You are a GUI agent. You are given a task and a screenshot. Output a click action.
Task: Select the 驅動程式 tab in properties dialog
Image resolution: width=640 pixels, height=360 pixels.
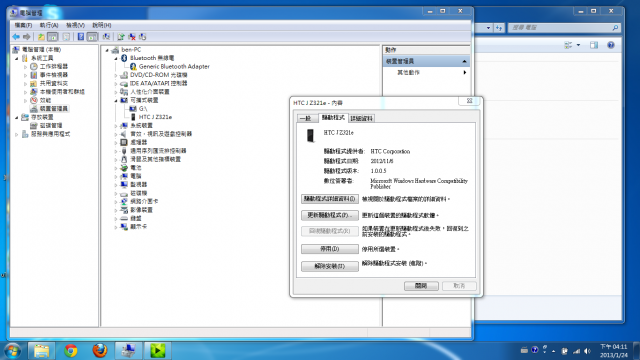pos(333,118)
